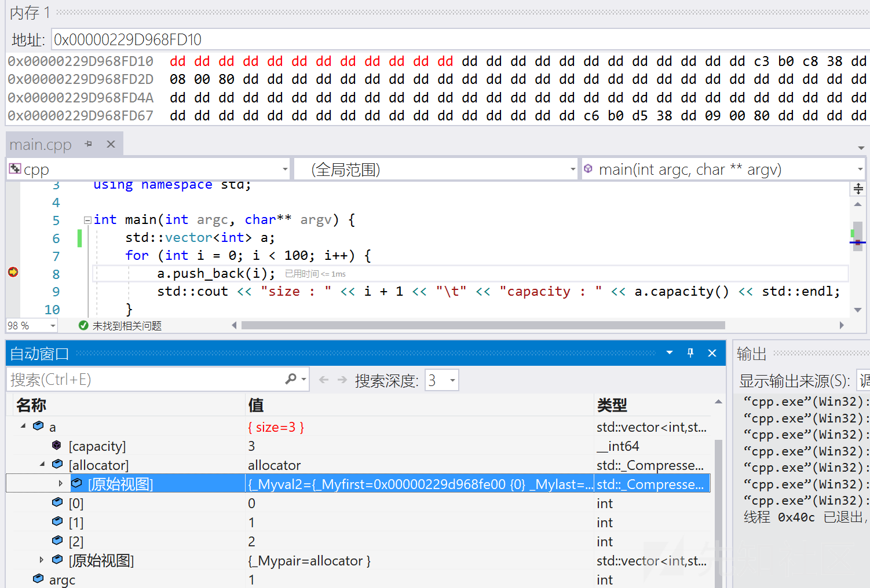The width and height of the screenshot is (870, 588).
Task: Open the Autos window (自动窗口) options dropdown arrow
Action: 670,352
